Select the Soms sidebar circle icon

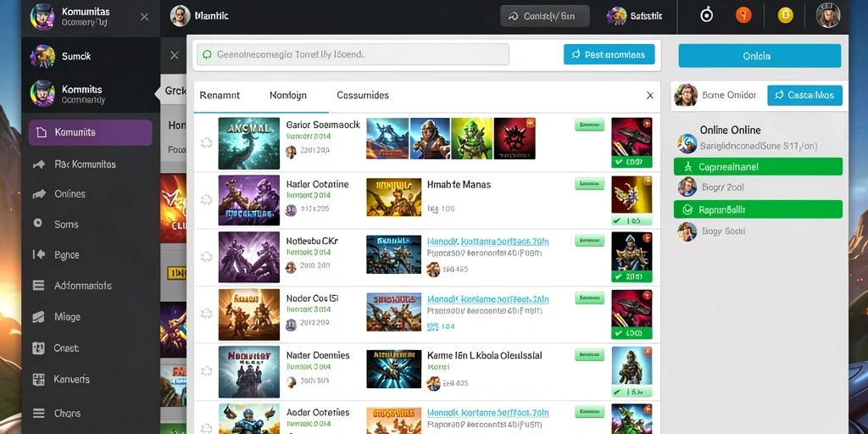click(x=37, y=223)
